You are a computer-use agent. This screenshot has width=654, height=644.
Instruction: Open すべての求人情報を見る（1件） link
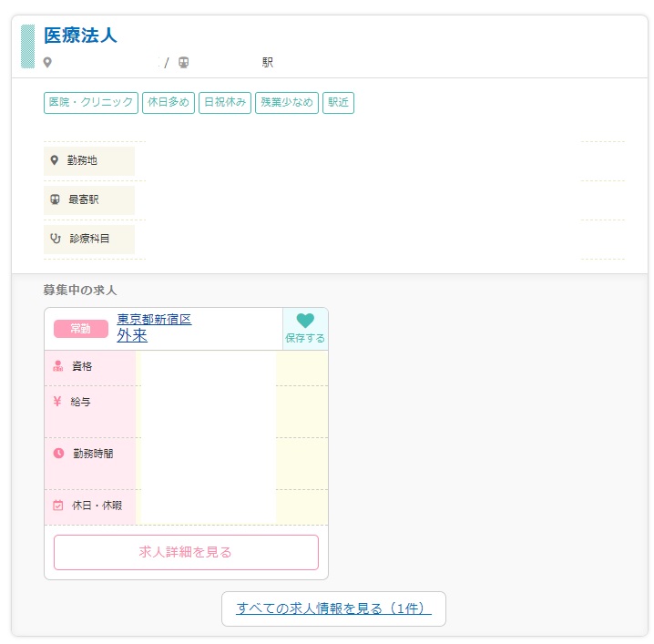point(333,608)
